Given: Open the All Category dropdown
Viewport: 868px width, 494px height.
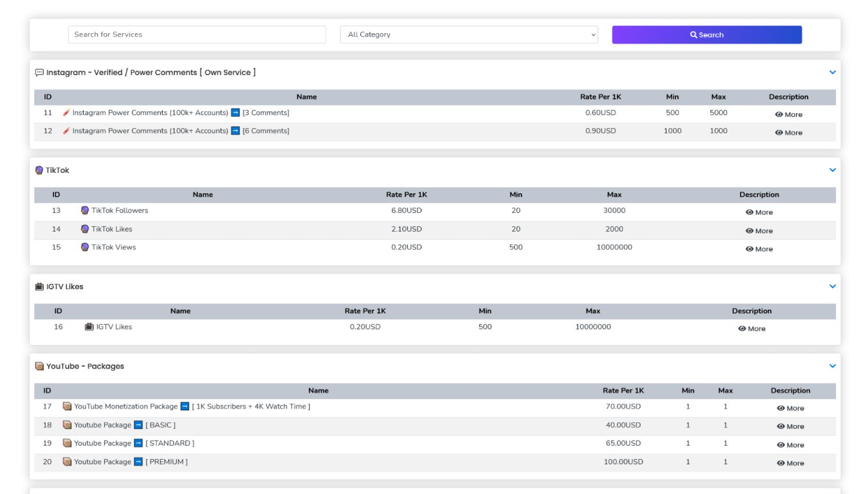Looking at the screenshot, I should (469, 35).
